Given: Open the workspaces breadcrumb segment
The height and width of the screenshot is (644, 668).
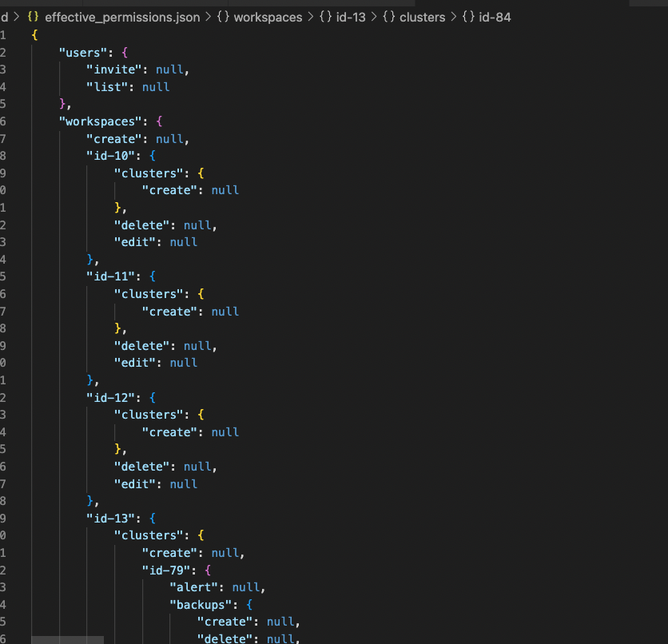Looking at the screenshot, I should tap(268, 18).
